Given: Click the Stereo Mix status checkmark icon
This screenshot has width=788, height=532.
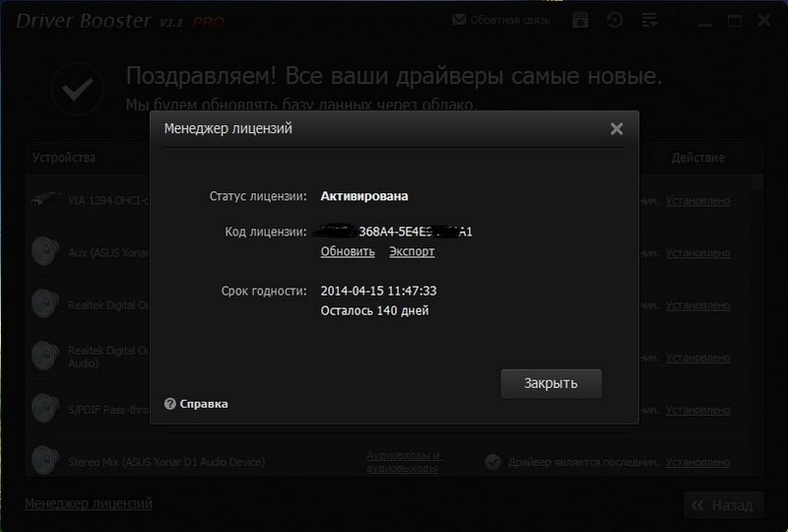Looking at the screenshot, I should click(492, 462).
